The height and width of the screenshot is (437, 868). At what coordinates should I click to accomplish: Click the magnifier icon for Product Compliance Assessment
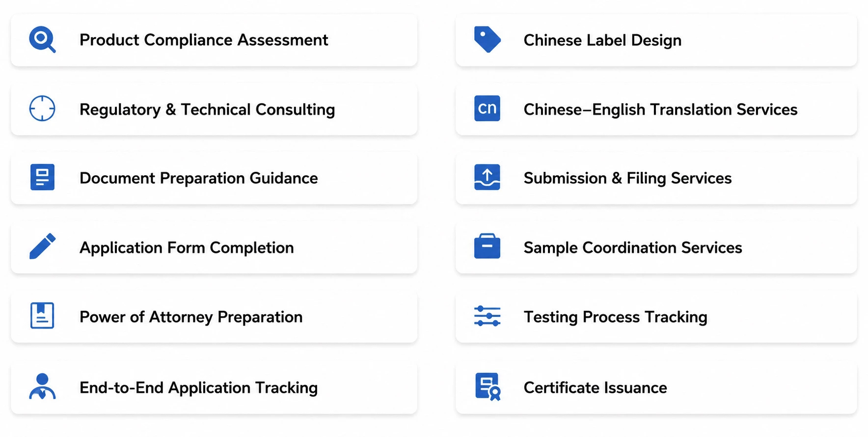tap(42, 40)
